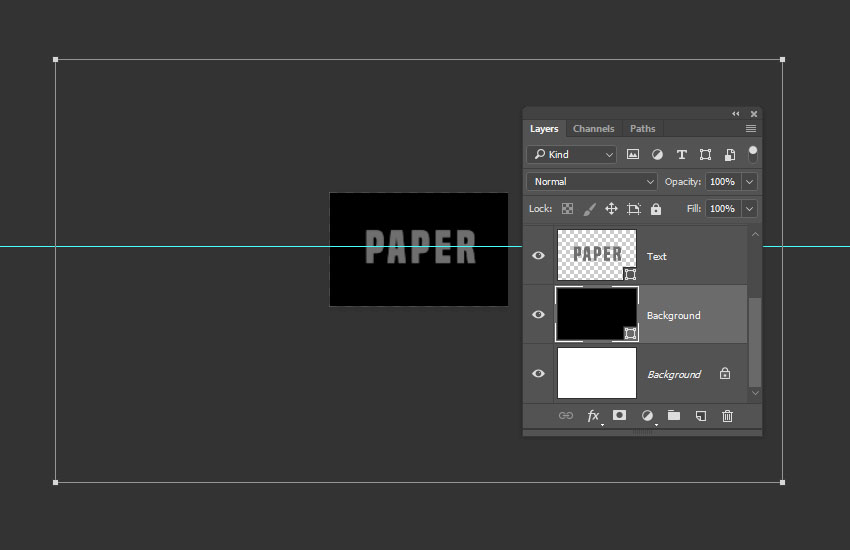Open the fx layer style menu

point(594,416)
